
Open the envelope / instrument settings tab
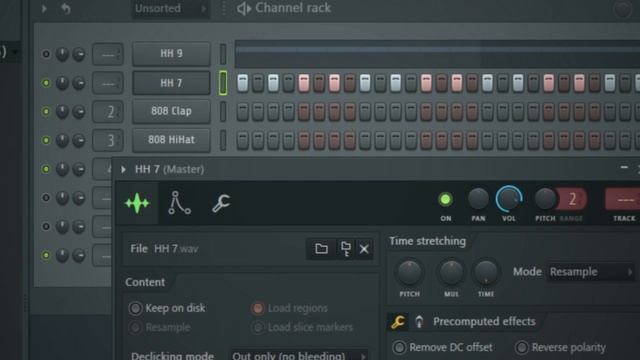(179, 203)
